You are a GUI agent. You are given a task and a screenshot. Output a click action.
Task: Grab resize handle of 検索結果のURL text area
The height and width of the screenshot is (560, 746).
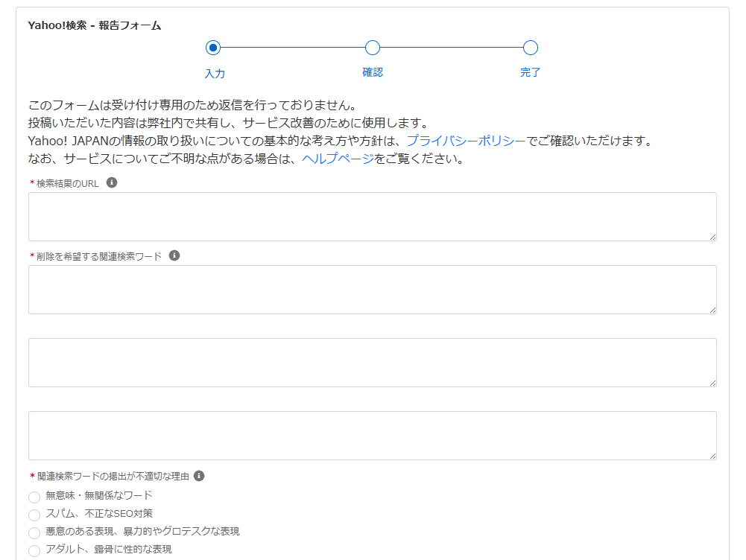pyautogui.click(x=712, y=237)
